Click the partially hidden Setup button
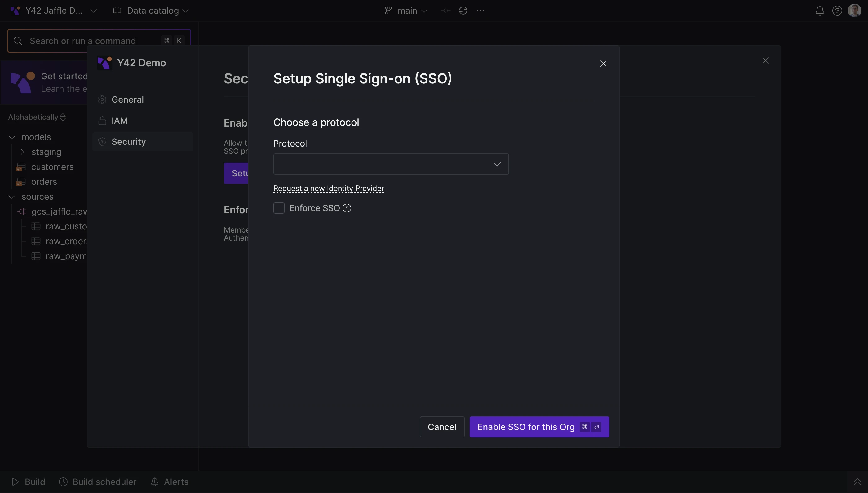This screenshot has width=868, height=493. coord(236,173)
